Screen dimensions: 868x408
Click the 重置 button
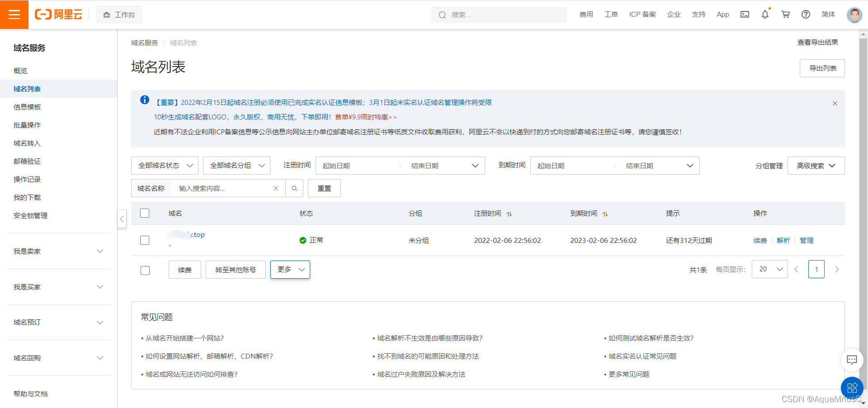pyautogui.click(x=324, y=189)
